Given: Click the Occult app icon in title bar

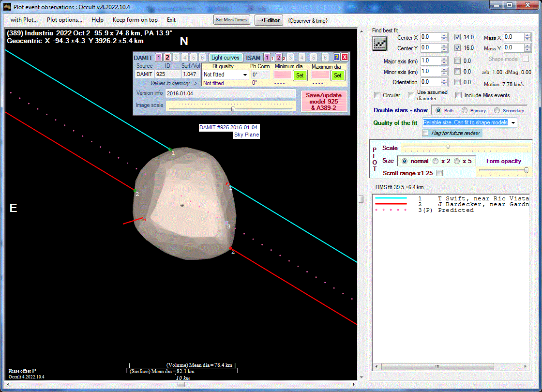Looking at the screenshot, I should click(x=7, y=6).
